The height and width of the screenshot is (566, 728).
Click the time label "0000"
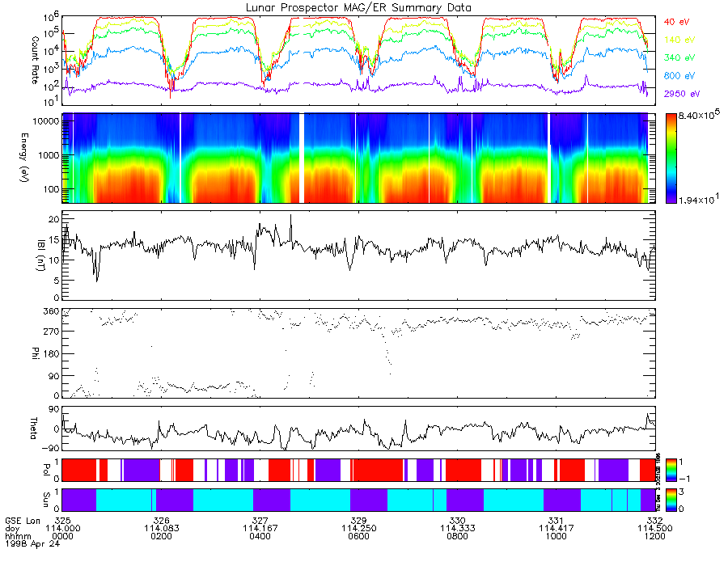[x=62, y=536]
